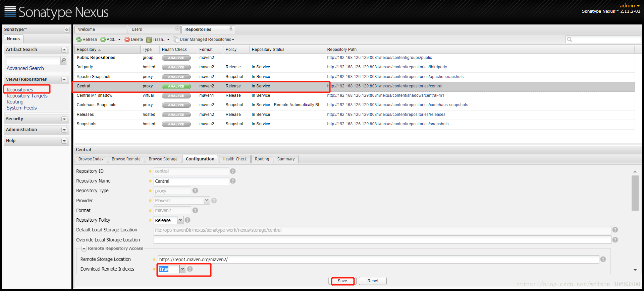Open the Routing sidebar link
Image resolution: width=644 pixels, height=291 pixels.
coord(15,102)
